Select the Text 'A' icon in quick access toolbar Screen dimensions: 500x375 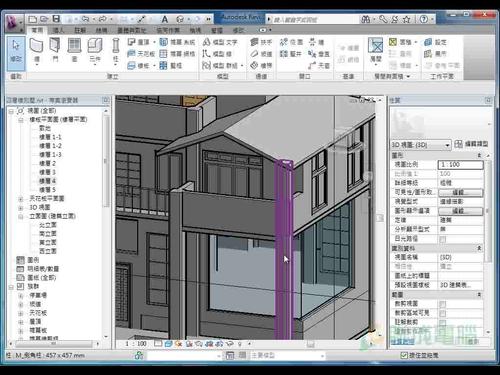click(164, 19)
